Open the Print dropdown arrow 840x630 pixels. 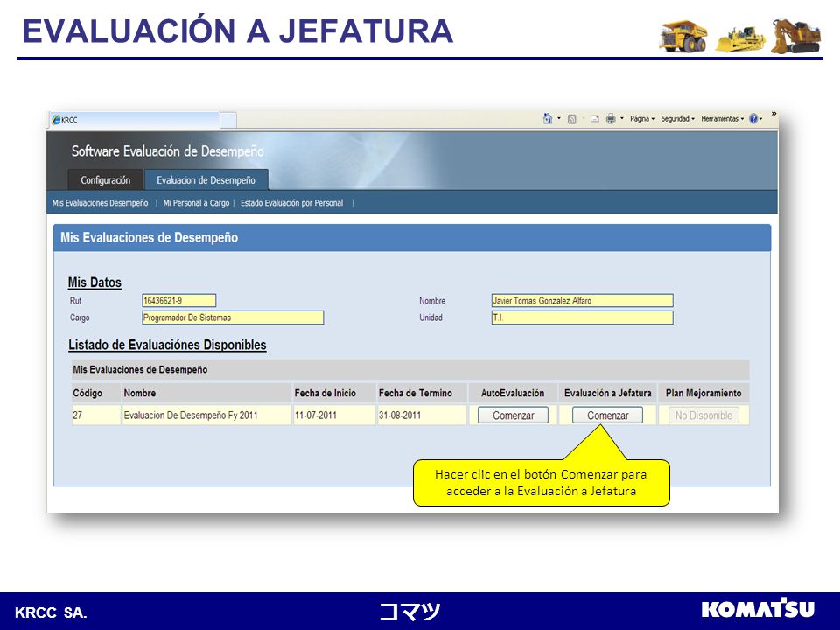tap(622, 118)
